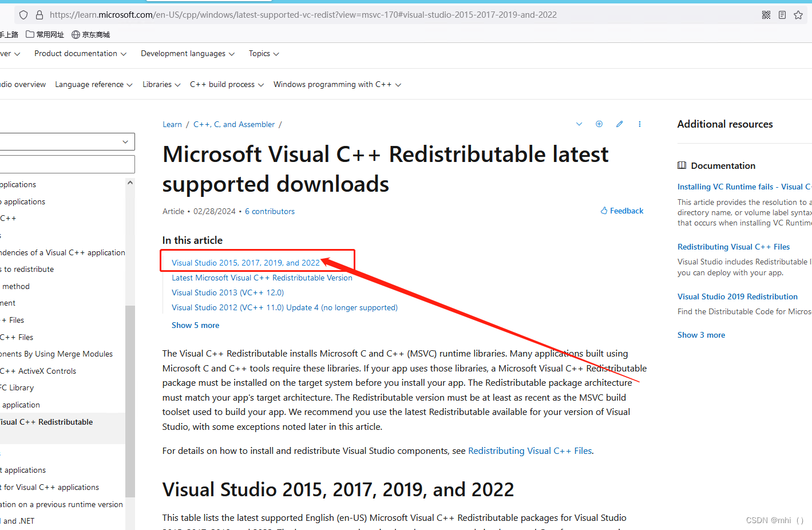Jump to Visual Studio 2013 (VC++ 12.0) section
This screenshot has width=812, height=530.
(228, 292)
